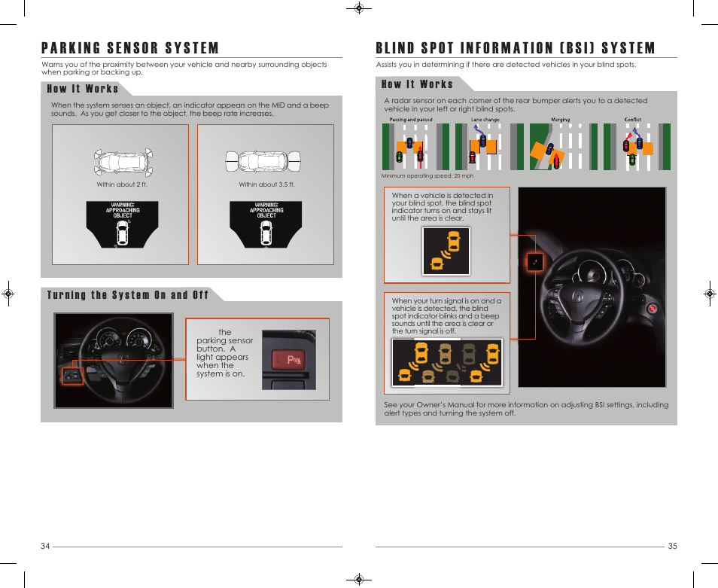
Task: Click the 'parking sensor button. A light appears' text
Action: click(x=224, y=352)
